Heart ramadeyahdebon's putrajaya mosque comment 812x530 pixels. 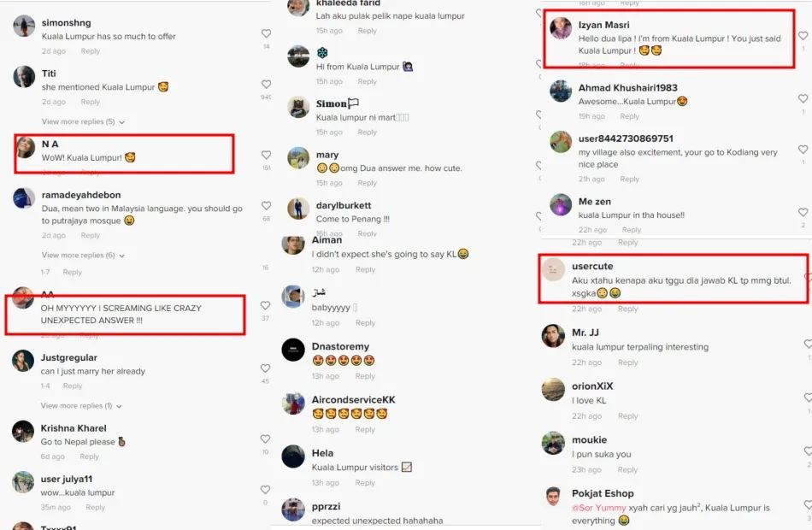click(266, 206)
